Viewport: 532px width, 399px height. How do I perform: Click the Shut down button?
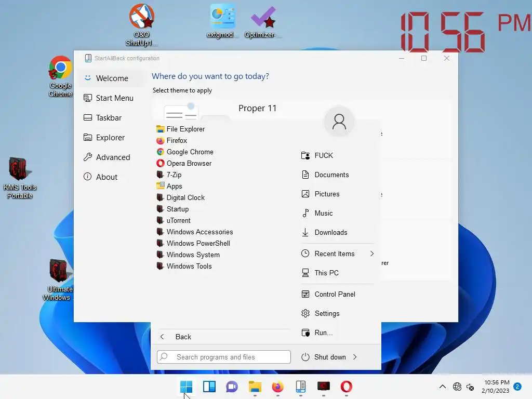[324, 357]
